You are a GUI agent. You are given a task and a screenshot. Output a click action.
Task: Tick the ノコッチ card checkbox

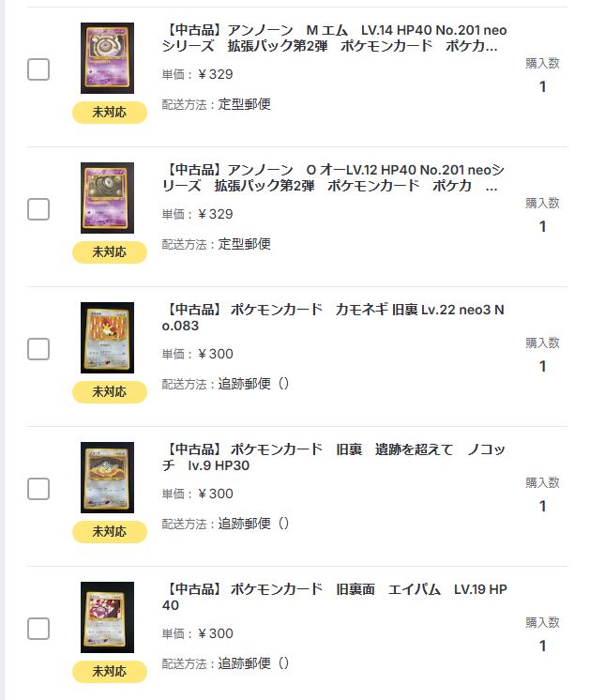[38, 489]
